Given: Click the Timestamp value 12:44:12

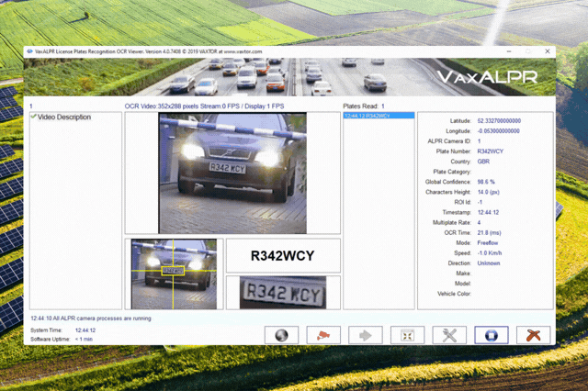Looking at the screenshot, I should (x=488, y=212).
